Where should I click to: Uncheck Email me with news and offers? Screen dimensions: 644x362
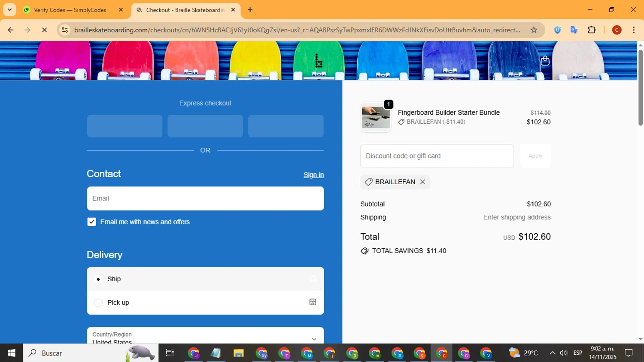click(91, 222)
